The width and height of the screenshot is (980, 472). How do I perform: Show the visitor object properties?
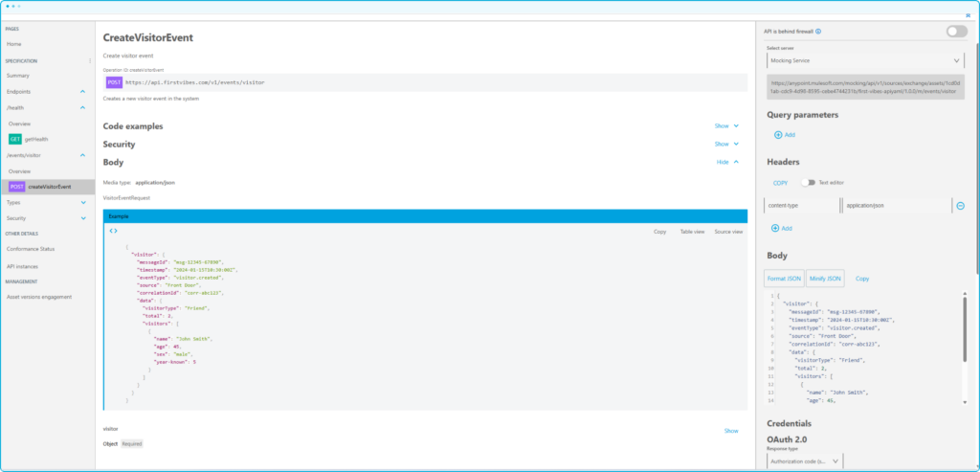731,431
